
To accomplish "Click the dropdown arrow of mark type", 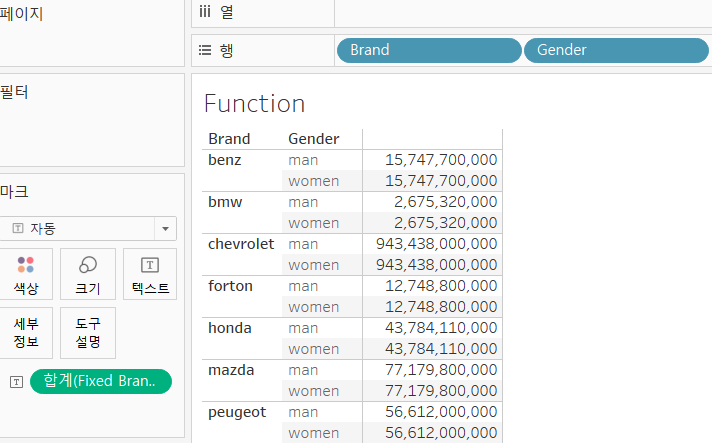I will click(165, 228).
